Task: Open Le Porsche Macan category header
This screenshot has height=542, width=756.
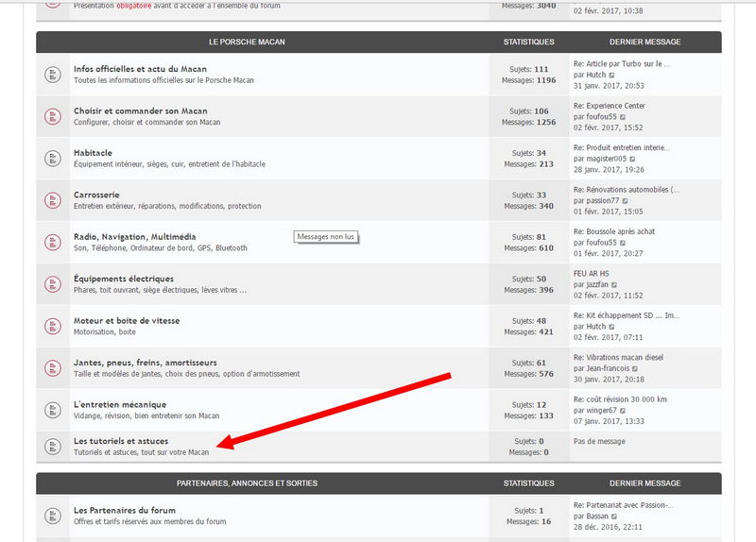Action: pyautogui.click(x=247, y=42)
